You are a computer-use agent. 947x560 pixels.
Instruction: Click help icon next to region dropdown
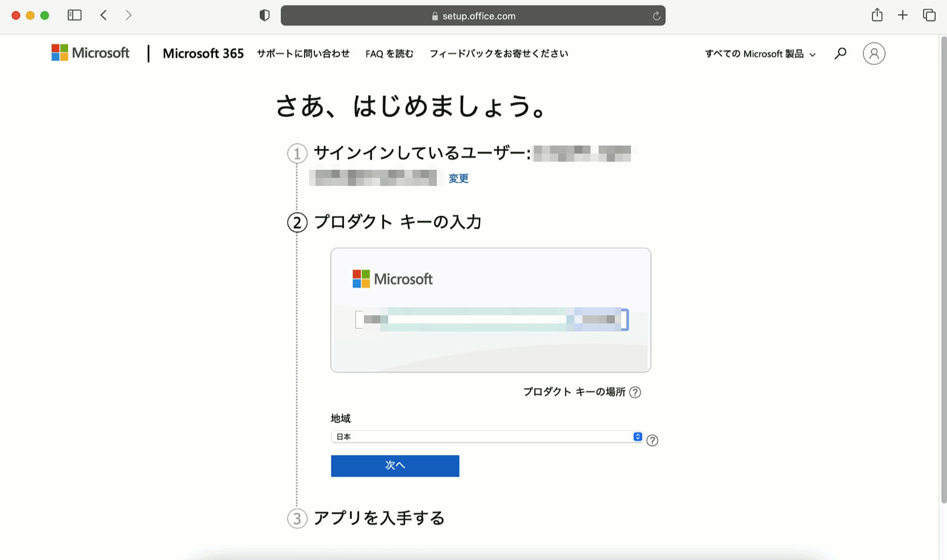652,440
